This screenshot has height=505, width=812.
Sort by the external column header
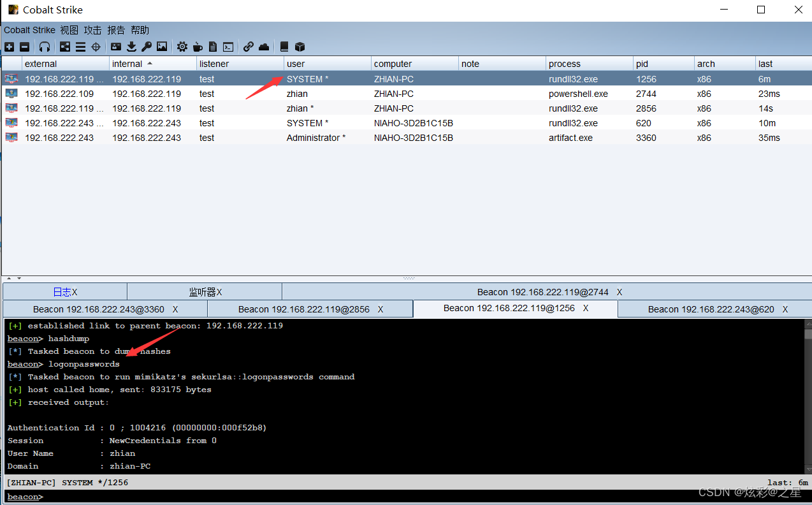(x=66, y=64)
